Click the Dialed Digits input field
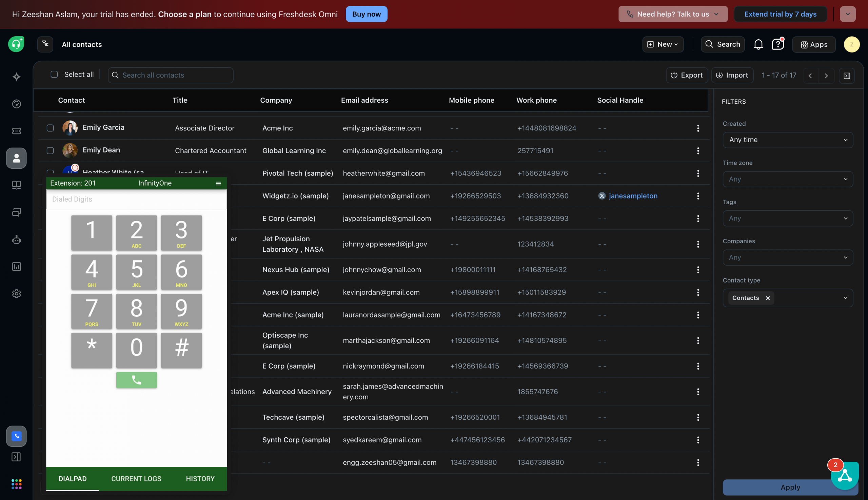The height and width of the screenshot is (500, 868). pyautogui.click(x=136, y=199)
